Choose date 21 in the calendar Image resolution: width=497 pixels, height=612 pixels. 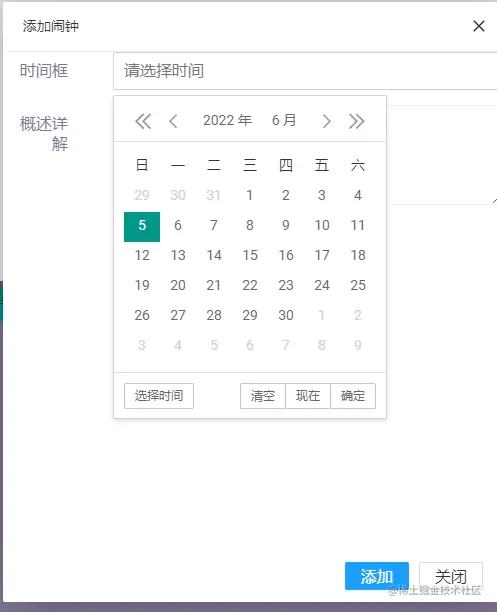(214, 285)
